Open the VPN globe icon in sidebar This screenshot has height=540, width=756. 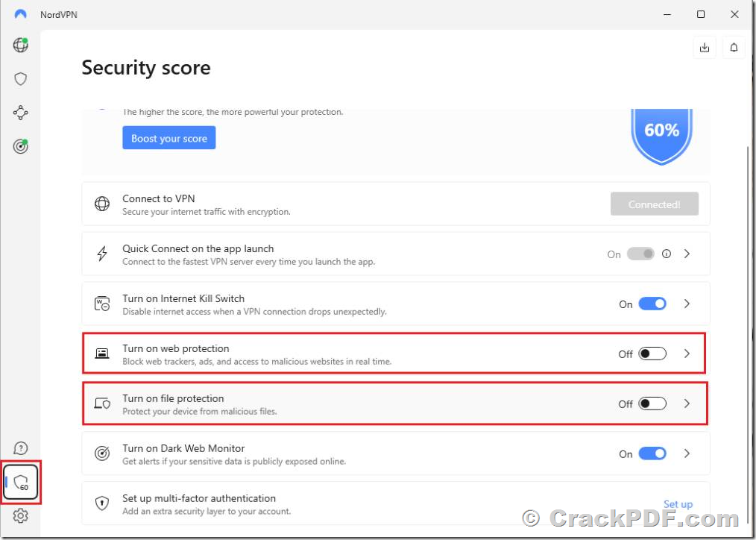coord(20,45)
